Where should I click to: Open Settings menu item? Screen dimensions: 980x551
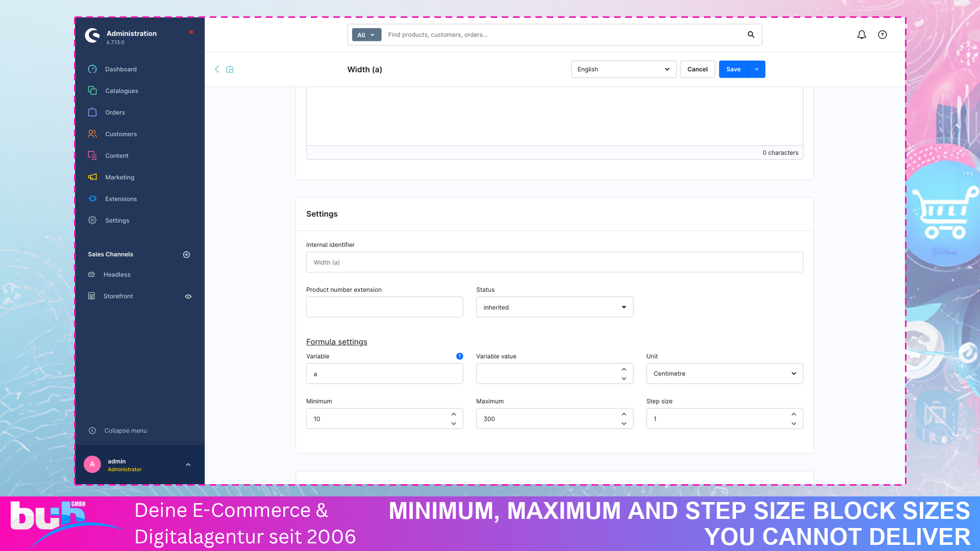coord(117,220)
